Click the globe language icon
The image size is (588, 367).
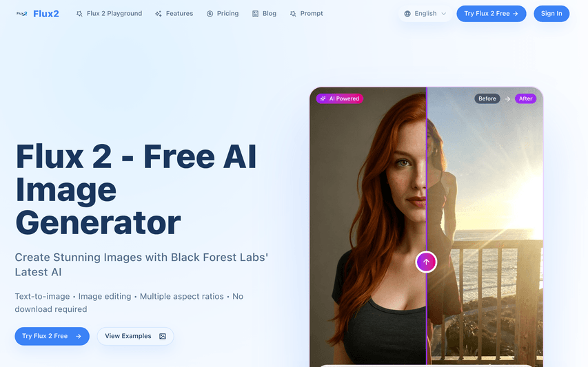pyautogui.click(x=407, y=14)
